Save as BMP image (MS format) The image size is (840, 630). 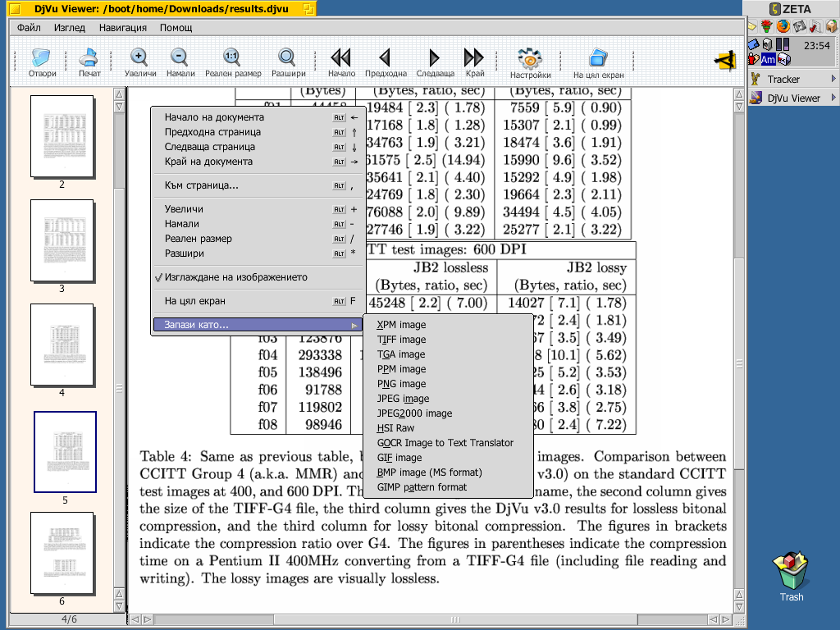448,472
